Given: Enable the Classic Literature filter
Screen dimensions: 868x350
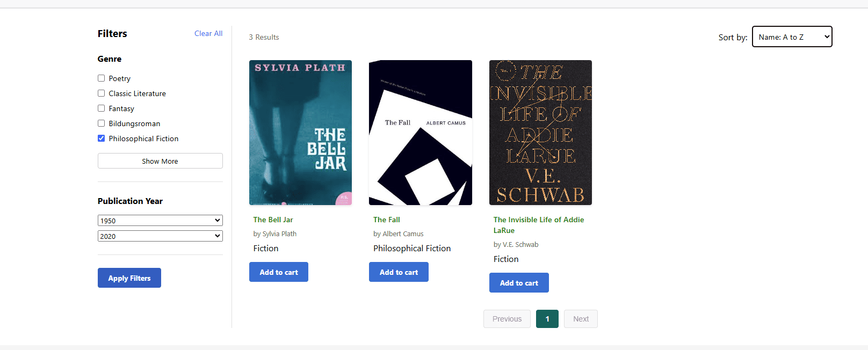Looking at the screenshot, I should tap(102, 93).
